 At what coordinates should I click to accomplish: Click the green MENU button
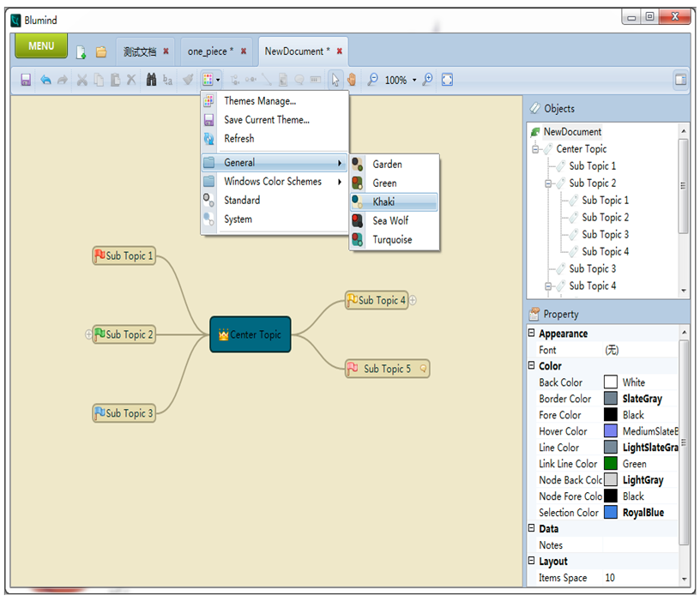tap(39, 45)
